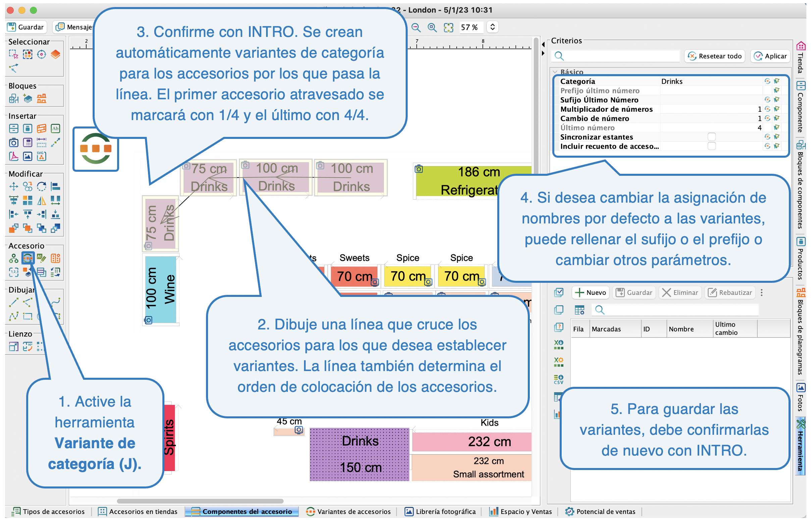Switch to Variantes de accesorios tab

click(x=348, y=512)
